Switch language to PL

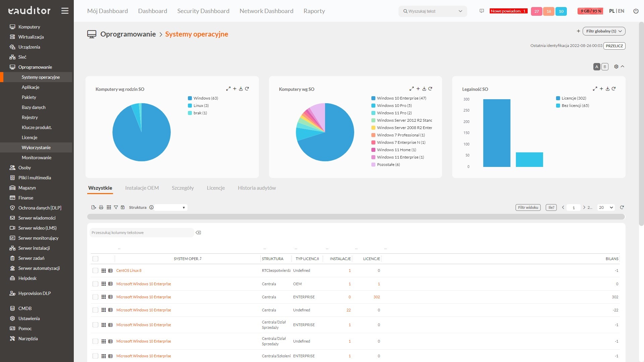[612, 11]
